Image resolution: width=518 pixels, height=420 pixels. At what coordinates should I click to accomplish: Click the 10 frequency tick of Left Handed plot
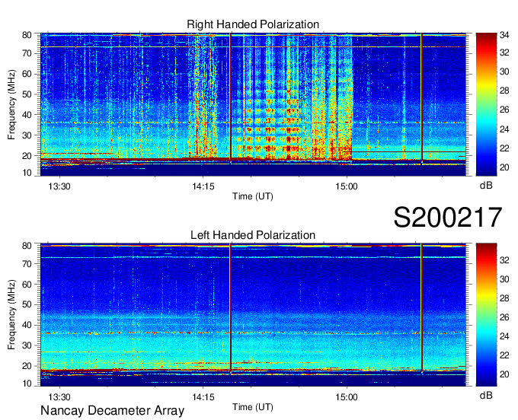27,383
